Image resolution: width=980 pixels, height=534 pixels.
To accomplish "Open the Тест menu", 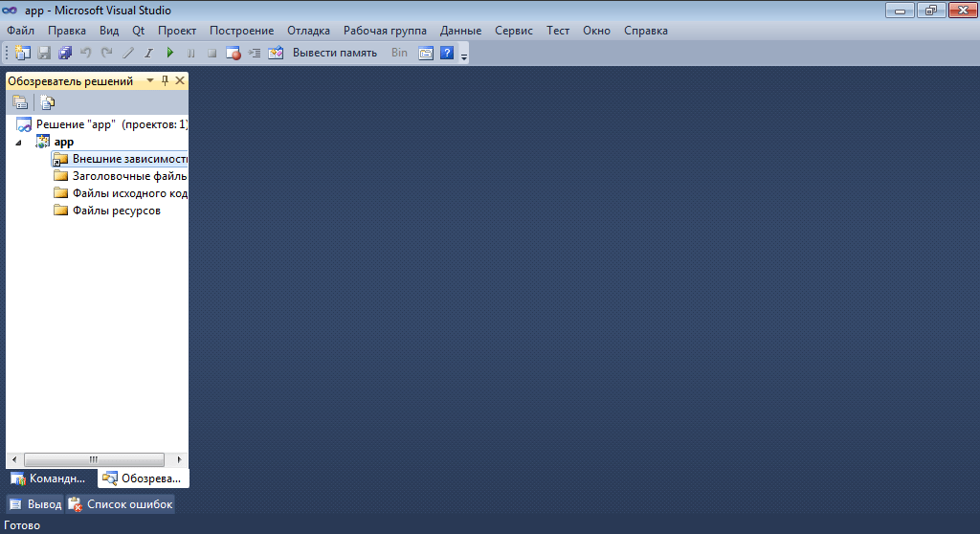I will [x=558, y=31].
